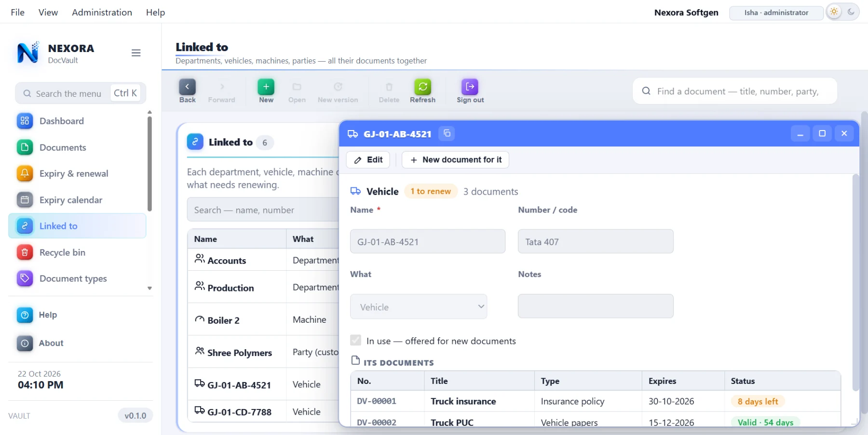Select the Shree Polymers row
The width and height of the screenshot is (868, 435).
click(x=263, y=352)
